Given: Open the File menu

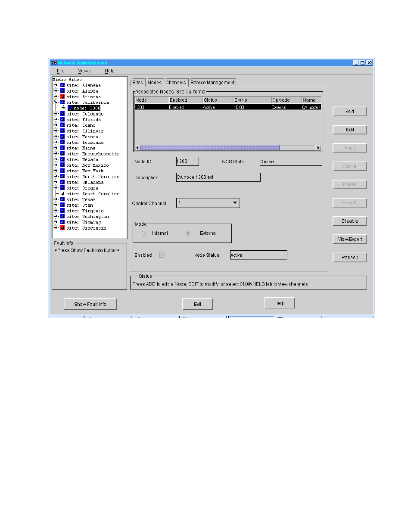Looking at the screenshot, I should (61, 71).
